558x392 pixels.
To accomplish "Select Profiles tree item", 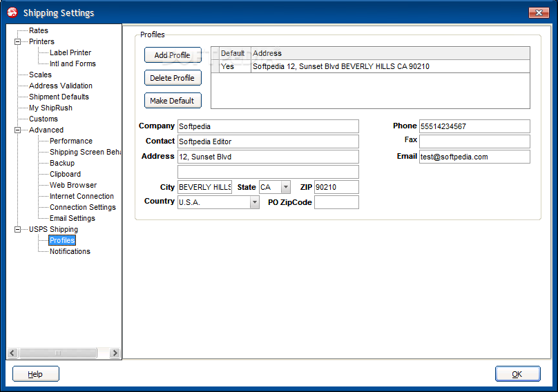I will (x=62, y=240).
